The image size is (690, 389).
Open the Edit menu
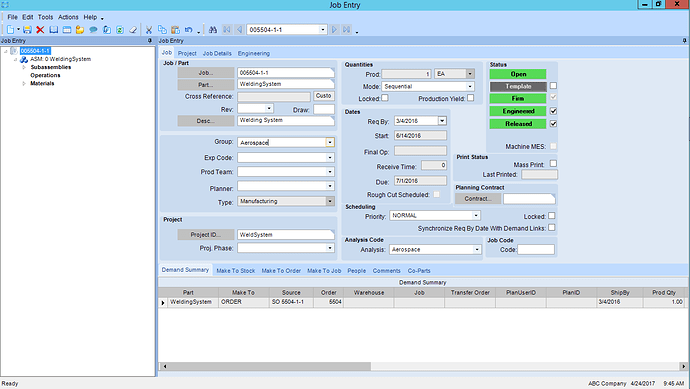(x=28, y=17)
